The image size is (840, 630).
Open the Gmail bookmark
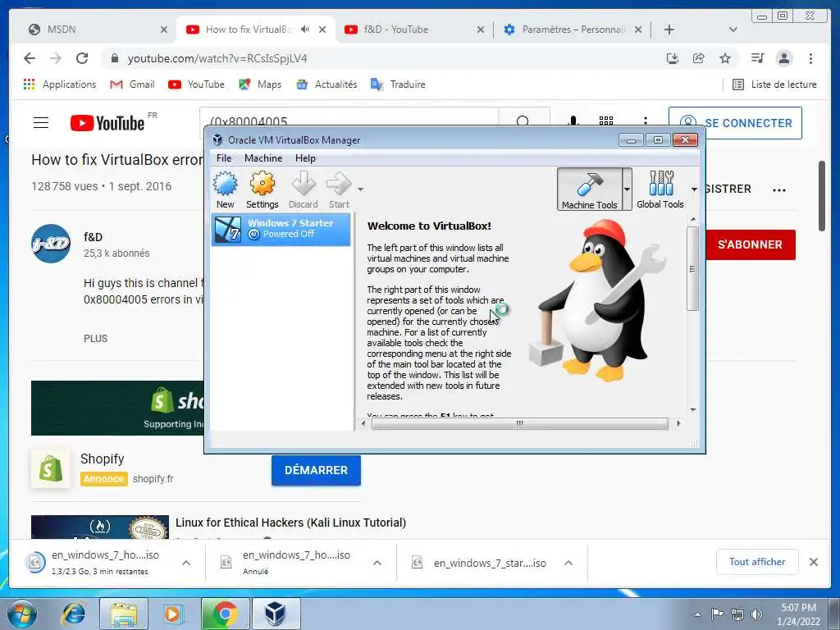132,84
